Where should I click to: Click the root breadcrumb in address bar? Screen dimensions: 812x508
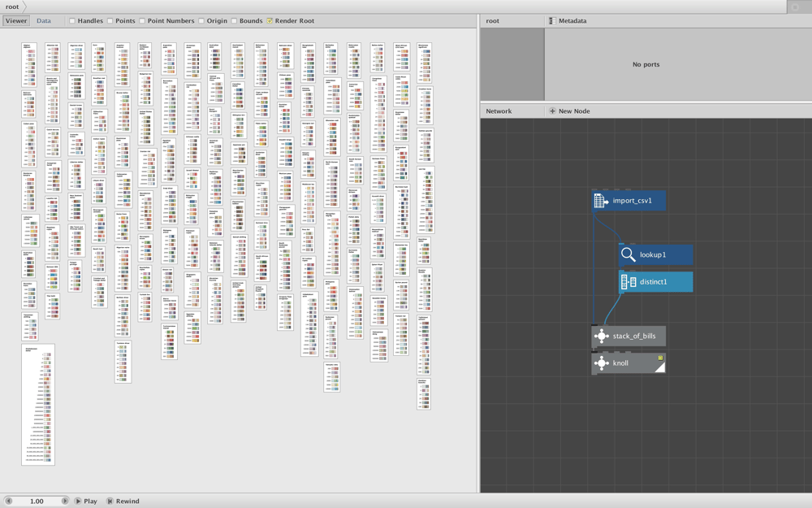12,7
